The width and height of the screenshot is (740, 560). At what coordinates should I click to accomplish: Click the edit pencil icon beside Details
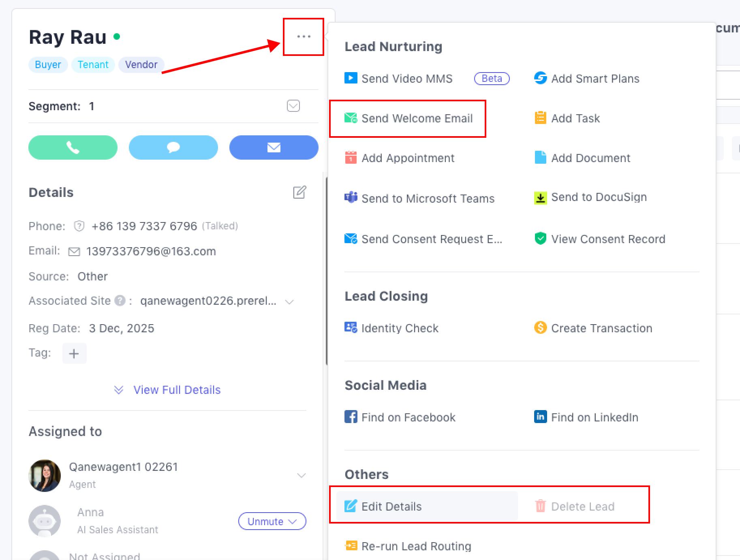click(x=299, y=192)
